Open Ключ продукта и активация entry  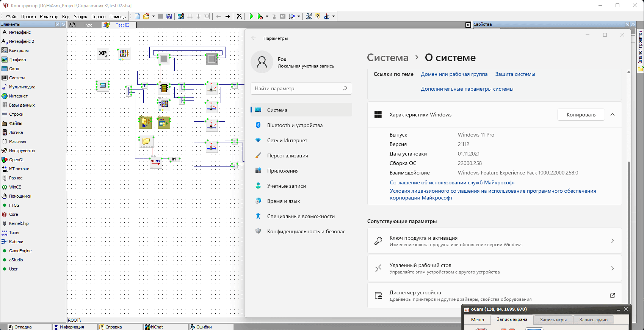(495, 241)
